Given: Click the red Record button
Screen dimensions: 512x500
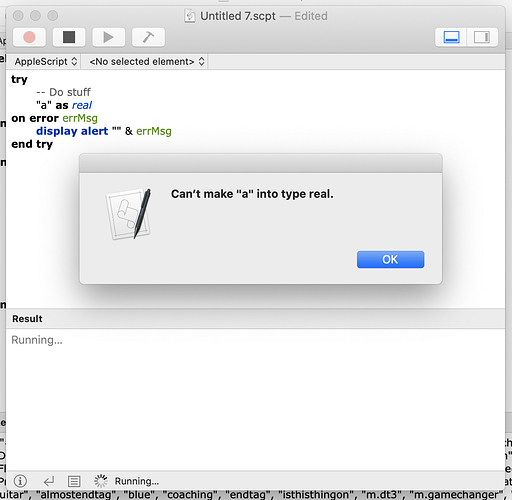Looking at the screenshot, I should coord(29,37).
